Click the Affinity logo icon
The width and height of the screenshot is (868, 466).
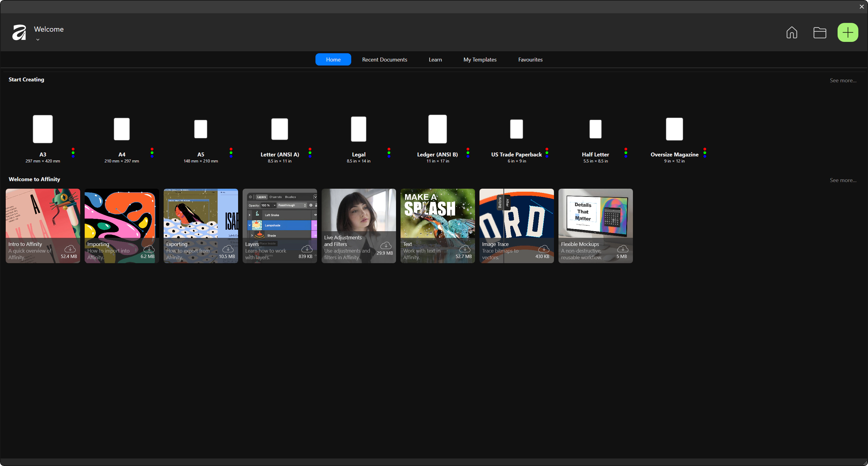click(19, 33)
